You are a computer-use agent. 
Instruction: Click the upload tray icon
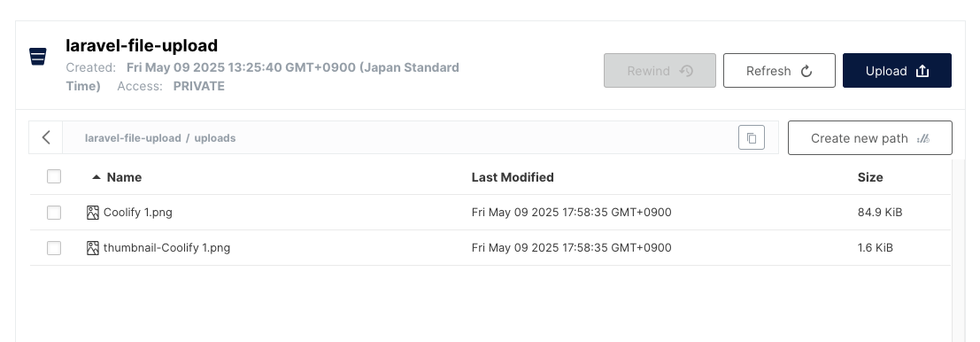pyautogui.click(x=922, y=71)
